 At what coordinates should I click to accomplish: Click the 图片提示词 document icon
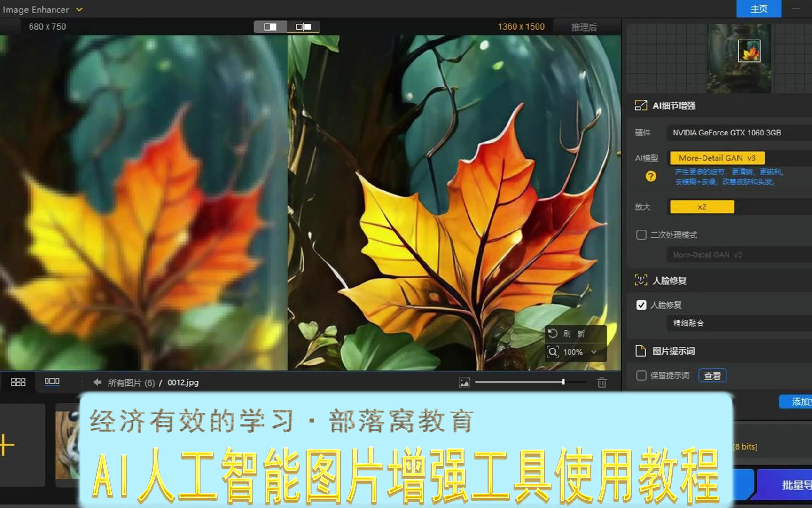point(640,351)
